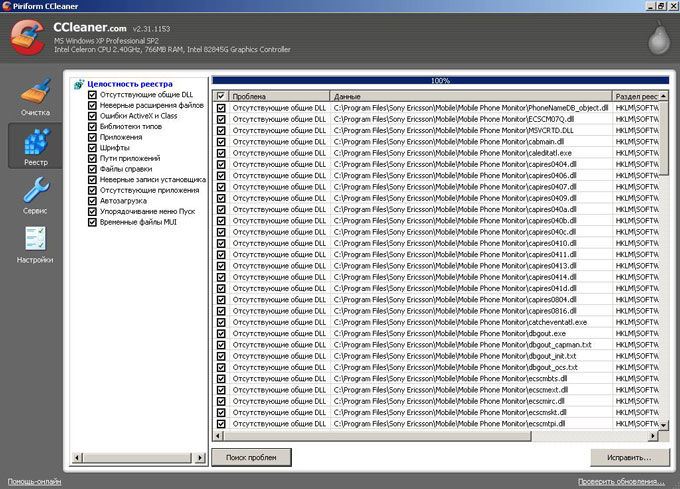Screen dimensions: 680x489
Task: Click CCleaner.com title text
Action: tap(90, 27)
